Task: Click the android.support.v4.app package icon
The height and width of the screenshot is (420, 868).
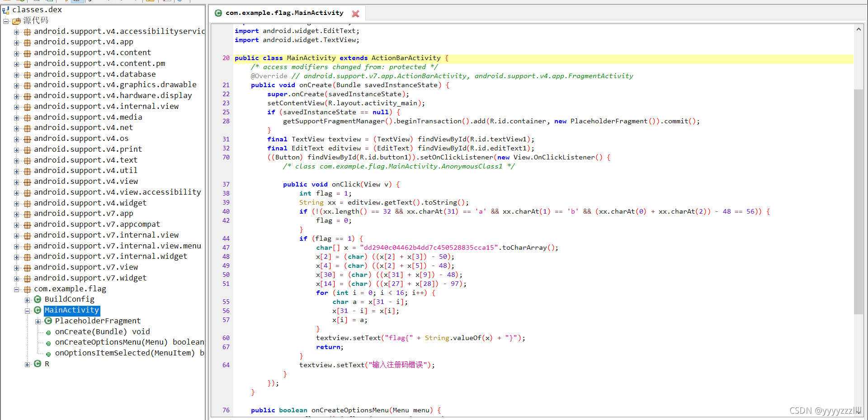Action: (x=28, y=42)
